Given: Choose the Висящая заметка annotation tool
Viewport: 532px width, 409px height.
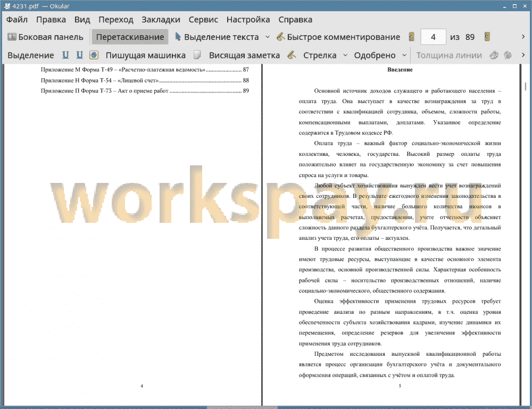Looking at the screenshot, I should pos(244,55).
